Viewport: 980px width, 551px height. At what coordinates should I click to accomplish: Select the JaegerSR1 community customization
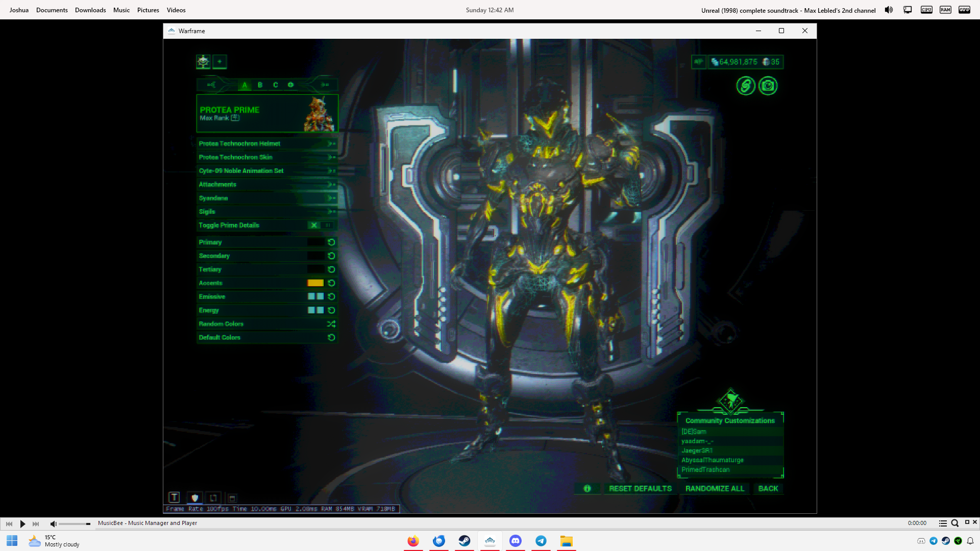730,450
